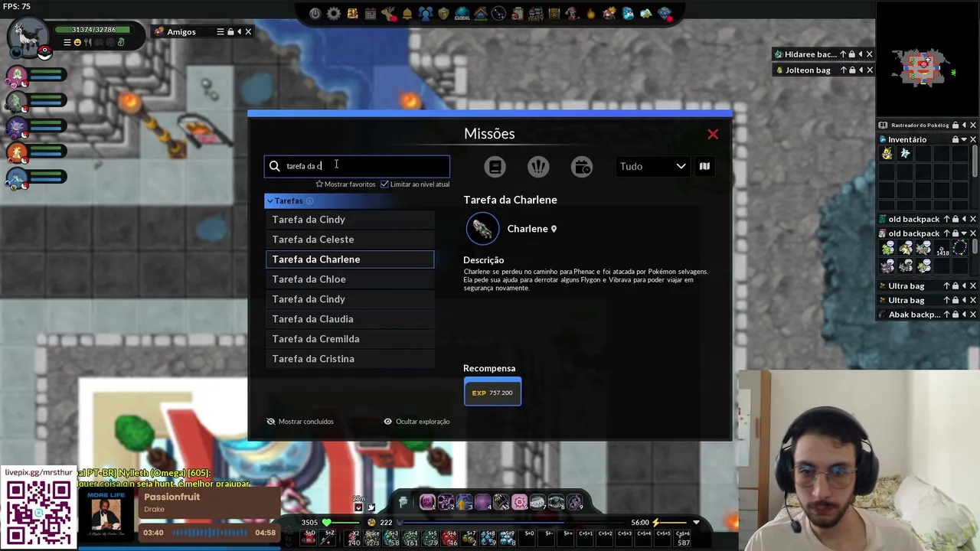
Task: Toggle Mostrar concluídos visibility
Action: tap(299, 422)
